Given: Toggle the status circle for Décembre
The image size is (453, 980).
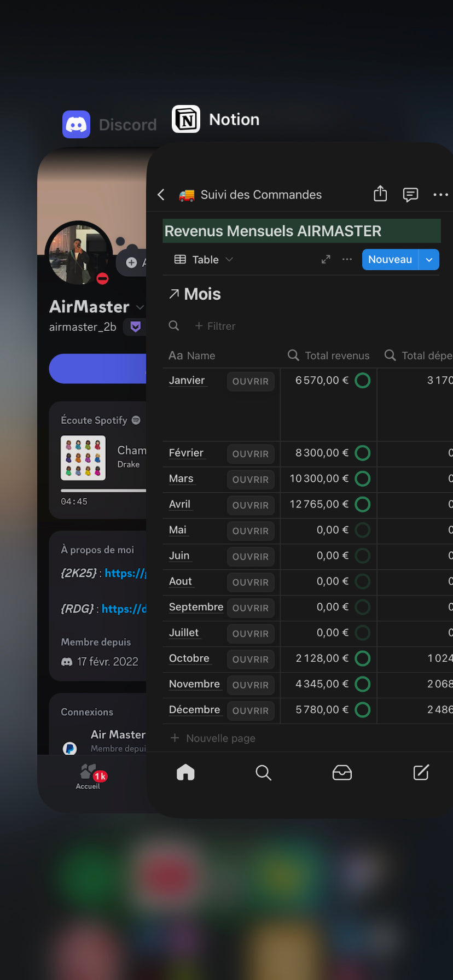Looking at the screenshot, I should point(362,710).
